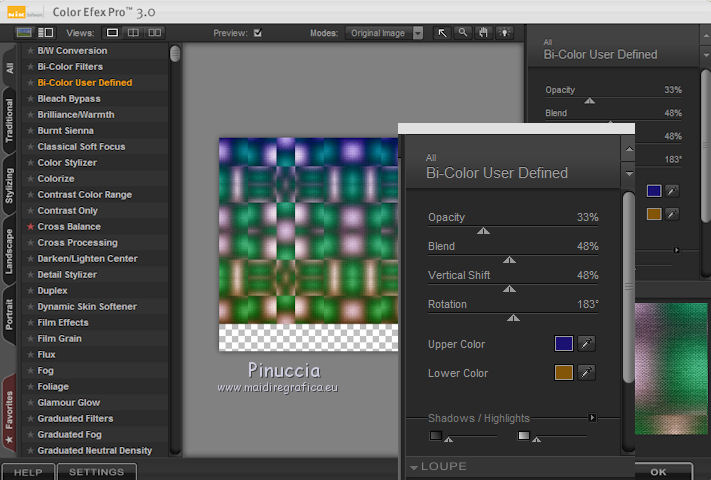This screenshot has width=711, height=480.
Task: Select the hand pan tool
Action: point(483,33)
